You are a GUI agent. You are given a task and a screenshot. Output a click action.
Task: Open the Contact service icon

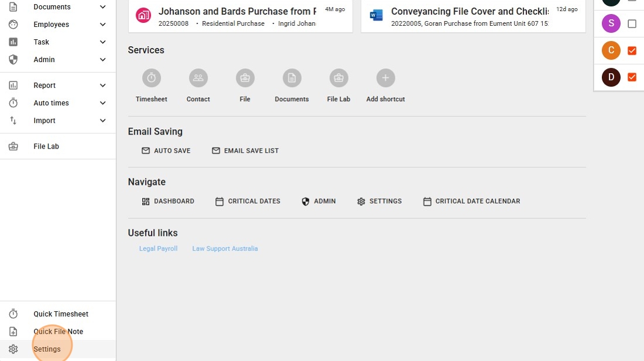tap(198, 78)
